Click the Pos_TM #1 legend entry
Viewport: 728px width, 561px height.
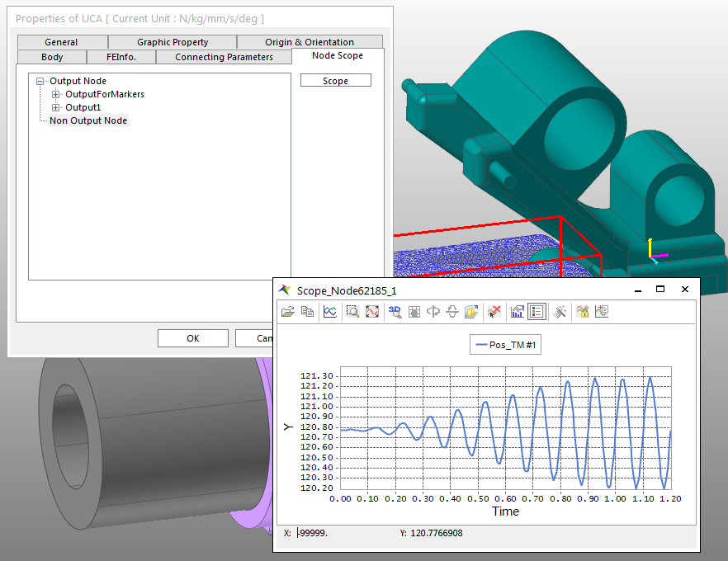tap(507, 346)
